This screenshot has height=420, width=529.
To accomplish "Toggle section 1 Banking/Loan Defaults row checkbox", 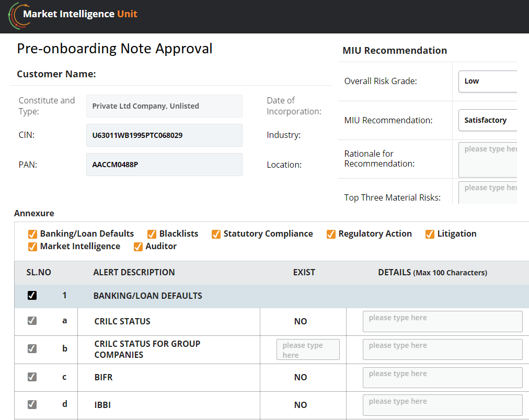I will (x=32, y=296).
